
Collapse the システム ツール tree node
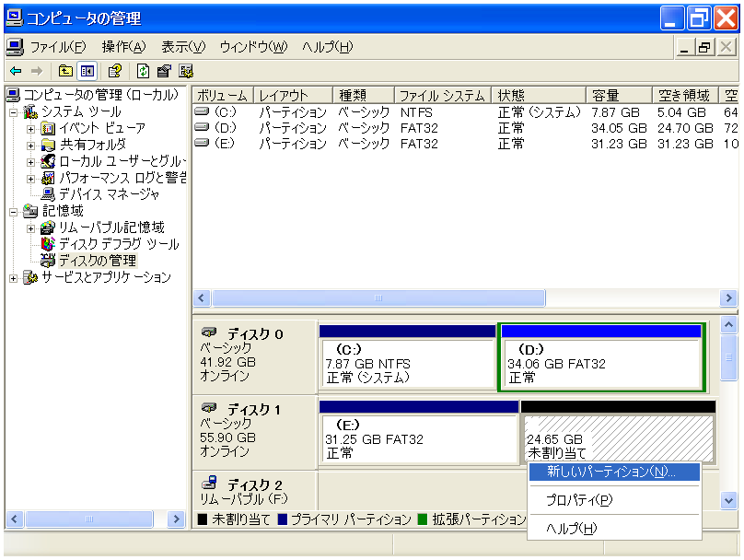click(13, 112)
